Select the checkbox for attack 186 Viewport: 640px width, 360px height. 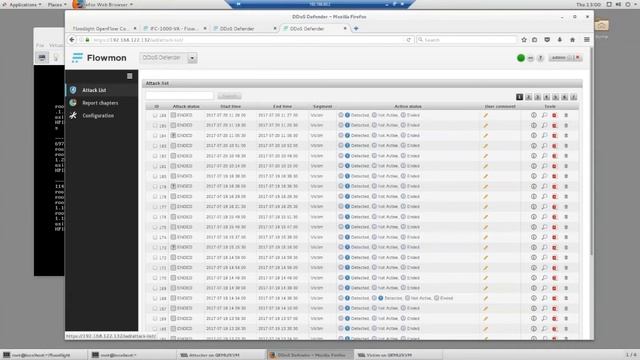[155, 116]
